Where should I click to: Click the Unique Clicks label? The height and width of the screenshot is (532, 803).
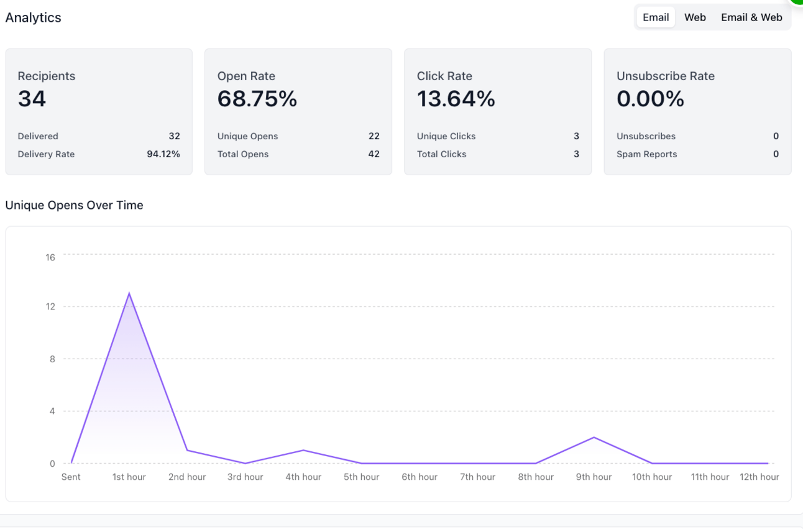tap(446, 136)
